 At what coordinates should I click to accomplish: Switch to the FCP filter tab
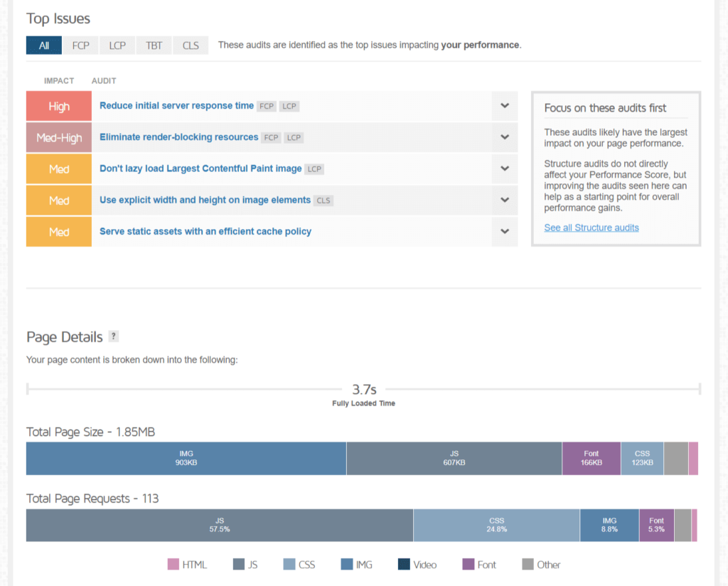coord(81,46)
